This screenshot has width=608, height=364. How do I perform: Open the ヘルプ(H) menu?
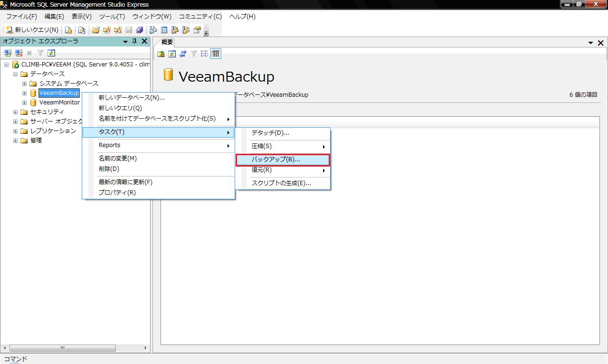(x=242, y=17)
